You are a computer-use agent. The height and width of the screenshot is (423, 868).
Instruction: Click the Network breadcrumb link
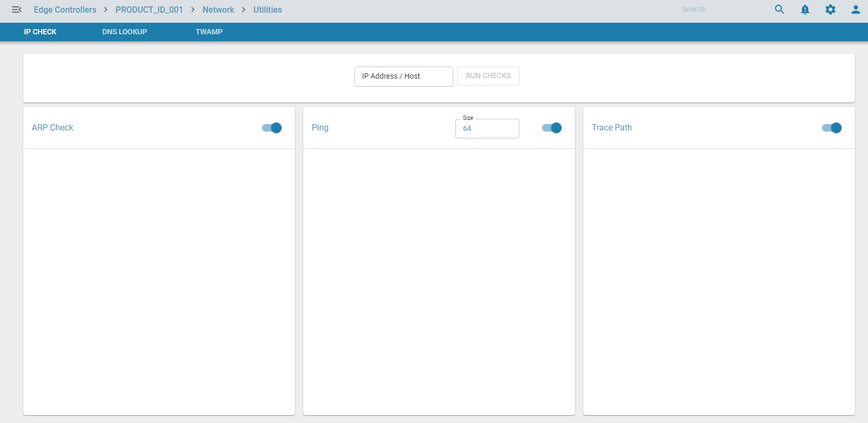pyautogui.click(x=218, y=10)
